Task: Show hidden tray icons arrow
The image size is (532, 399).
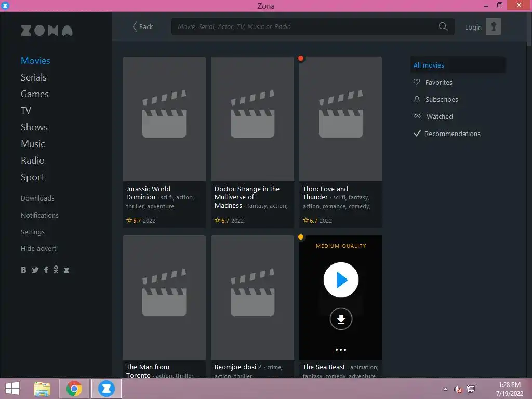Action: (445, 389)
